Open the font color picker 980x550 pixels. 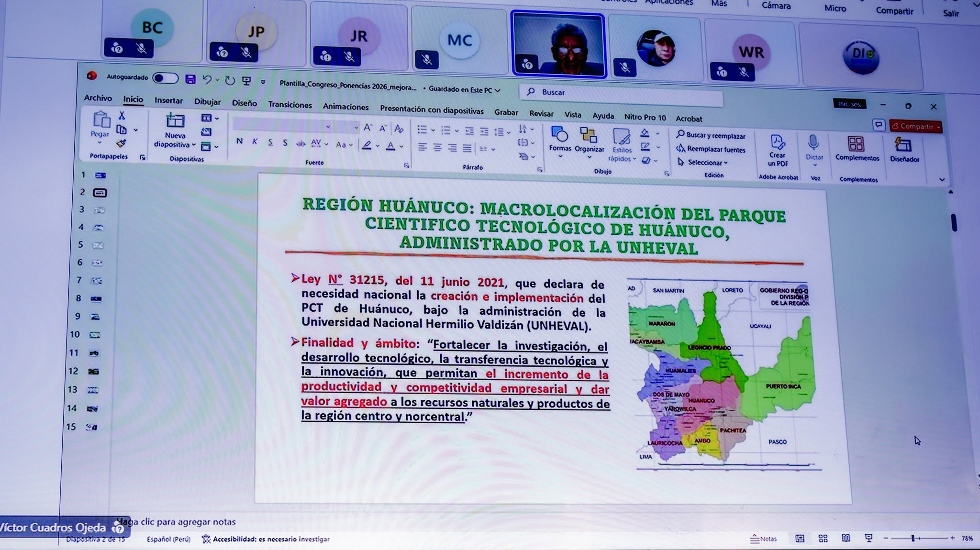tap(390, 145)
